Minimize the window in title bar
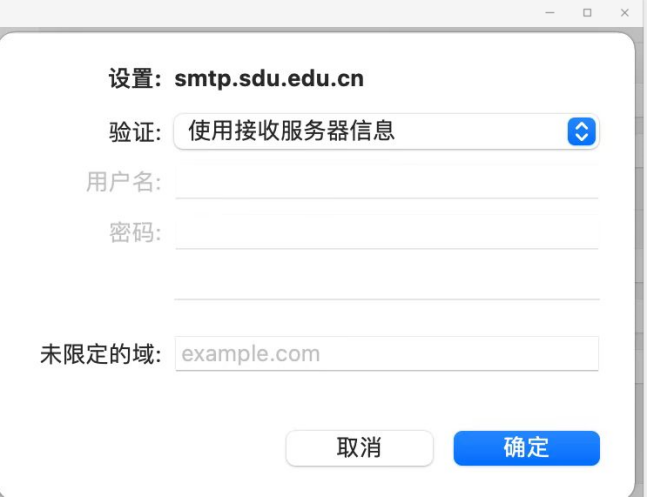This screenshot has width=647, height=497. 550,13
